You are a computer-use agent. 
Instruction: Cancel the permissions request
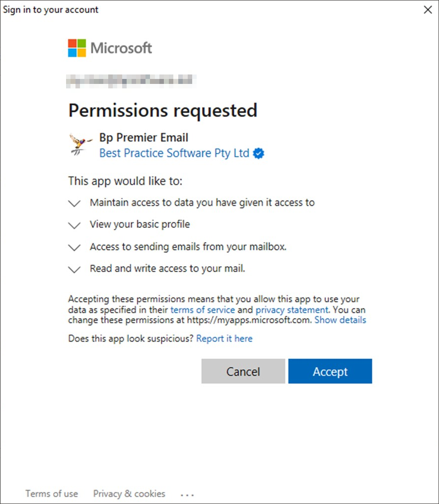click(243, 371)
